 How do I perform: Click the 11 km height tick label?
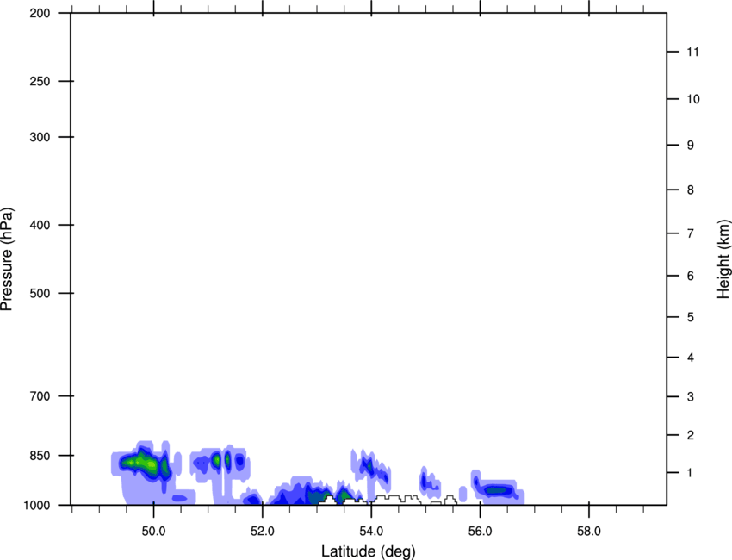click(692, 53)
